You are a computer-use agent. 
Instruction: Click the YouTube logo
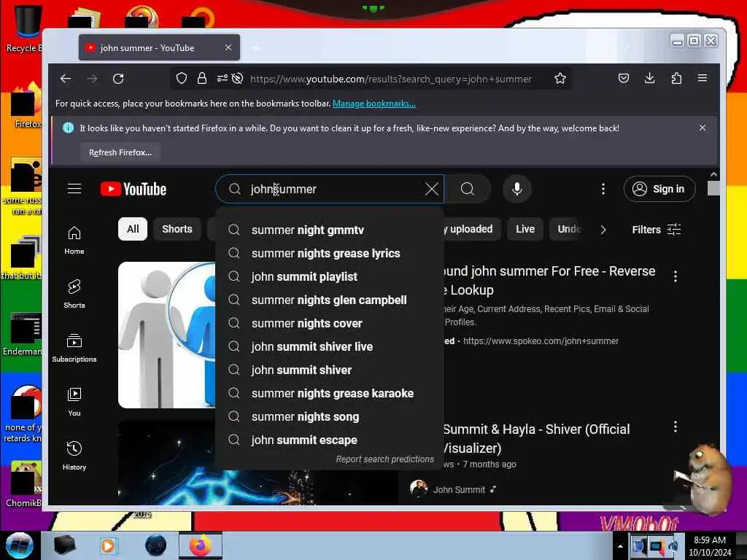point(133,189)
